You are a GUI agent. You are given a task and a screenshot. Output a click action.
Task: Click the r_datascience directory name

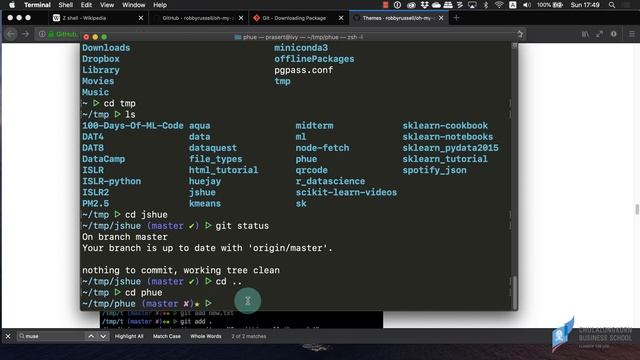330,181
